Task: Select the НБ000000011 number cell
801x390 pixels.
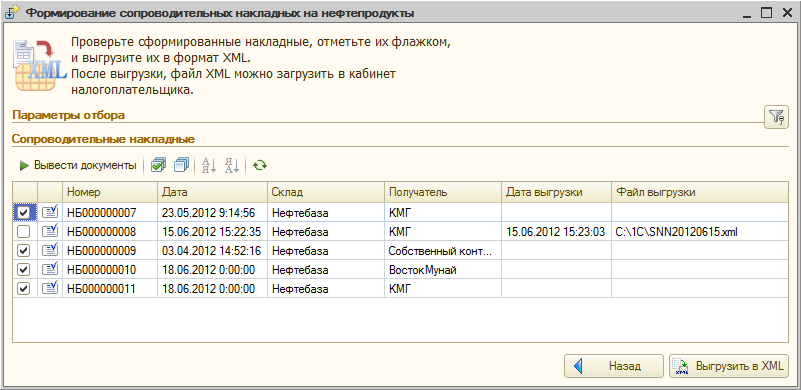Action: 110,288
